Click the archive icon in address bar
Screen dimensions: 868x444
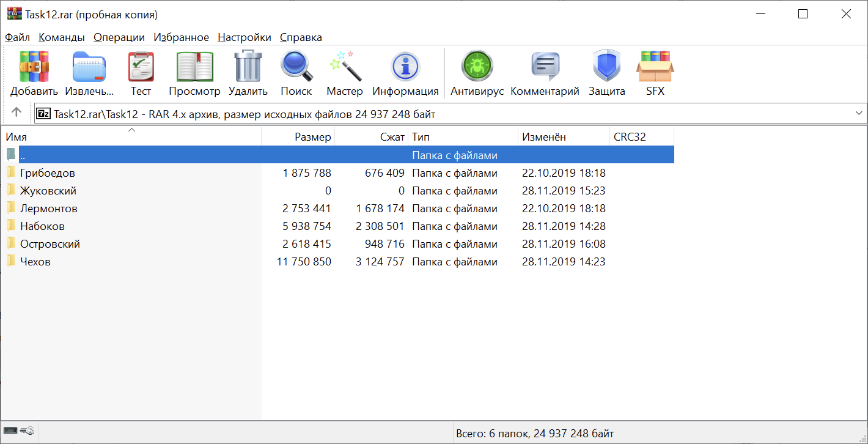pos(44,114)
